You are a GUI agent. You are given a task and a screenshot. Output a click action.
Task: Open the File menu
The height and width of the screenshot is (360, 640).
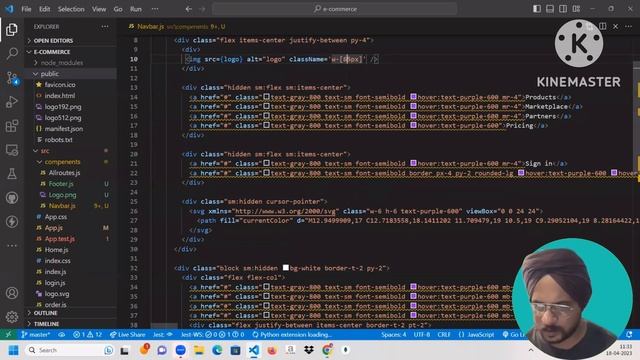[26, 9]
